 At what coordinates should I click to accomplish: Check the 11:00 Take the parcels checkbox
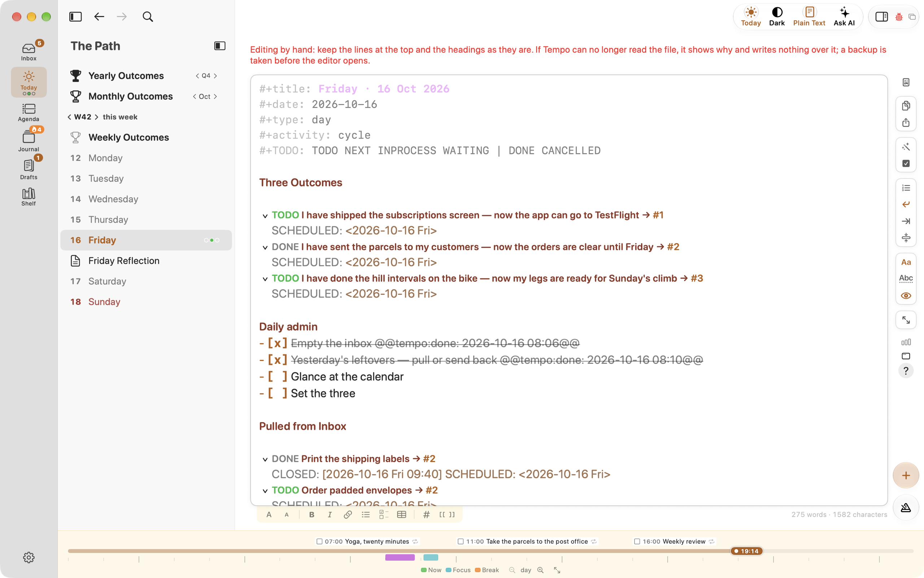click(x=461, y=541)
